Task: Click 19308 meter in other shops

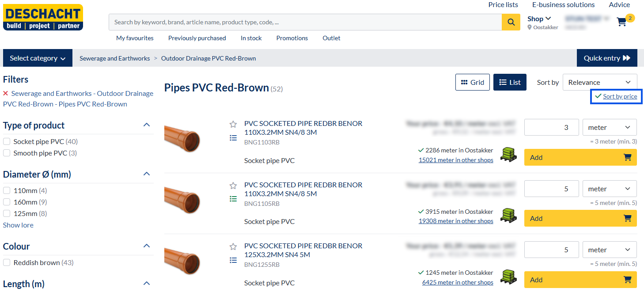Action: tap(456, 221)
